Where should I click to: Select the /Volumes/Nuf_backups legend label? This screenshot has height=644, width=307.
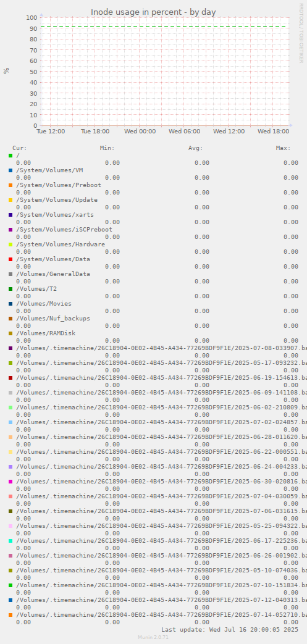point(53,319)
